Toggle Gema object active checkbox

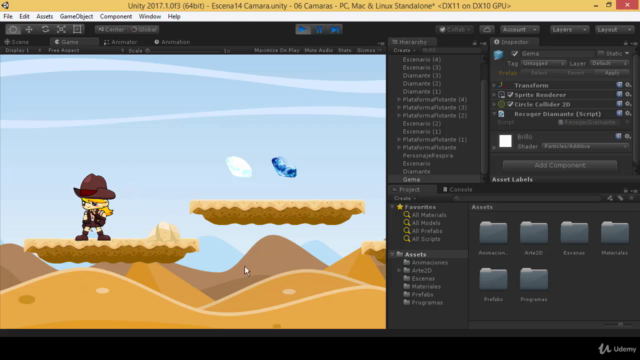tap(514, 53)
